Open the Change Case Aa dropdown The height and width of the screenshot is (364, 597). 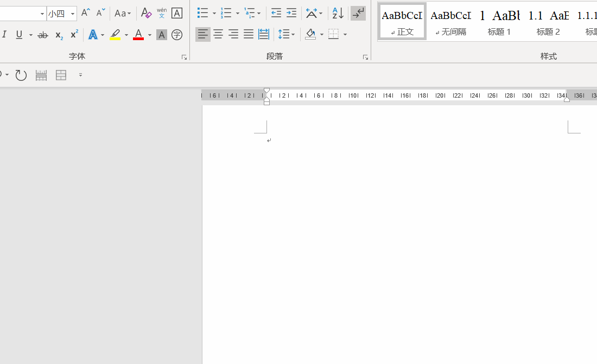pos(123,14)
